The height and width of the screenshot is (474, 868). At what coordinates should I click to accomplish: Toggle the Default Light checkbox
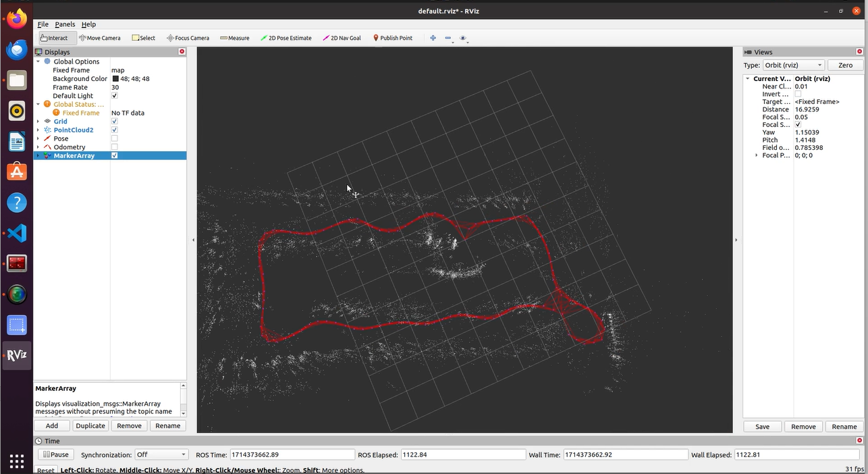point(114,96)
